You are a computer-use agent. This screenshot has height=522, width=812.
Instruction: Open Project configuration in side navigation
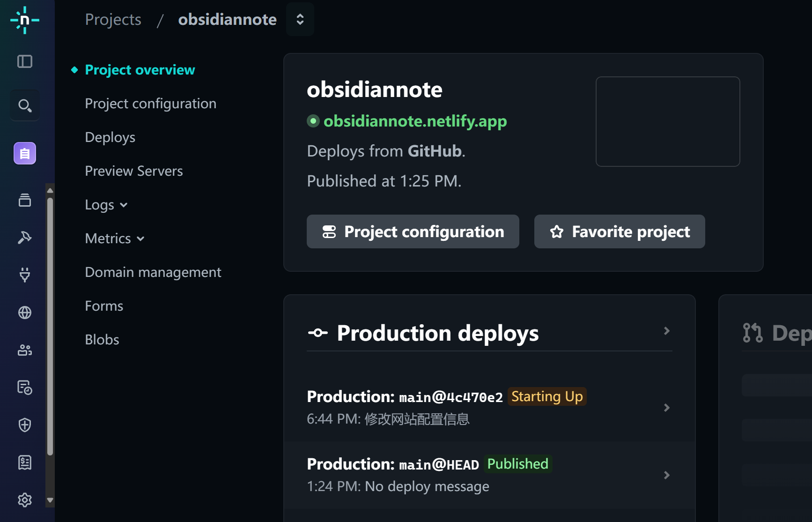click(x=151, y=104)
